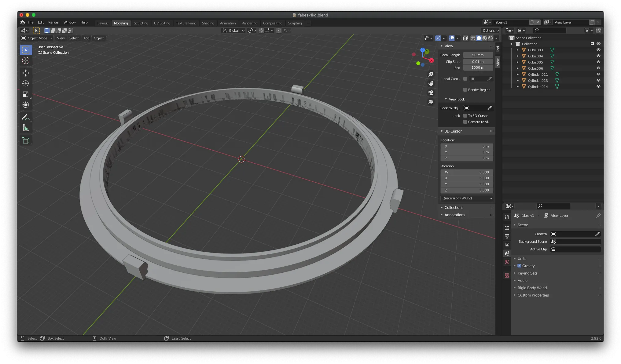Expand the Units panel
The height and width of the screenshot is (364, 621).
(522, 258)
